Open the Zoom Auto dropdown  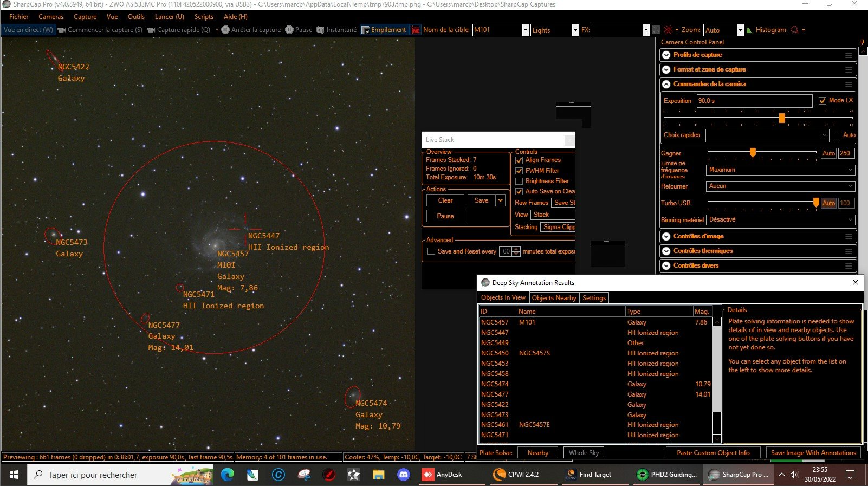pyautogui.click(x=740, y=30)
